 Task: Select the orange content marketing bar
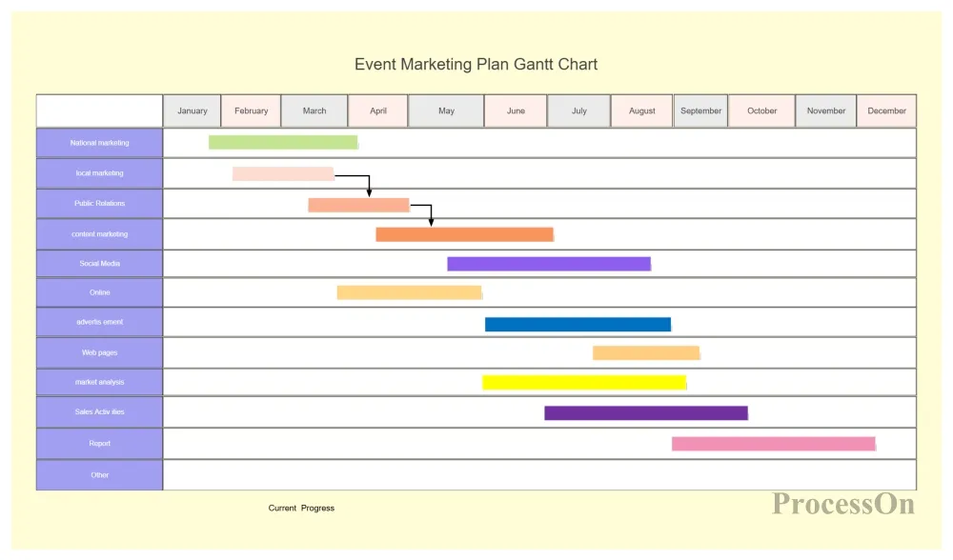pyautogui.click(x=464, y=234)
